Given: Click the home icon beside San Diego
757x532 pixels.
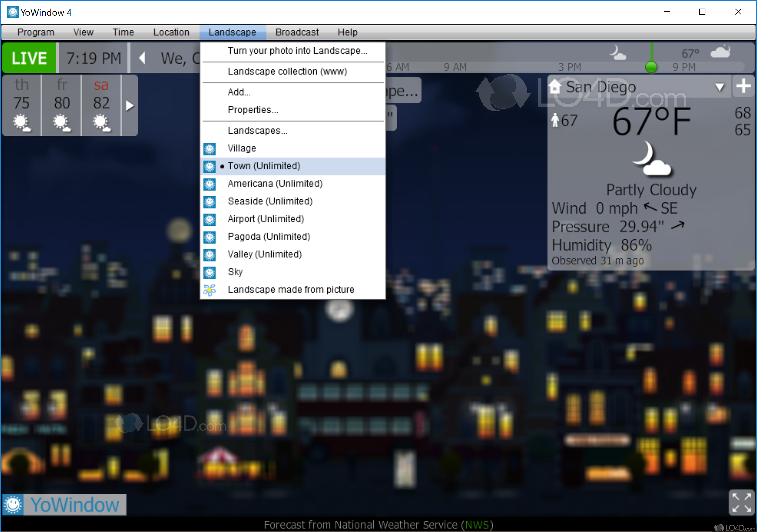Looking at the screenshot, I should pos(555,86).
